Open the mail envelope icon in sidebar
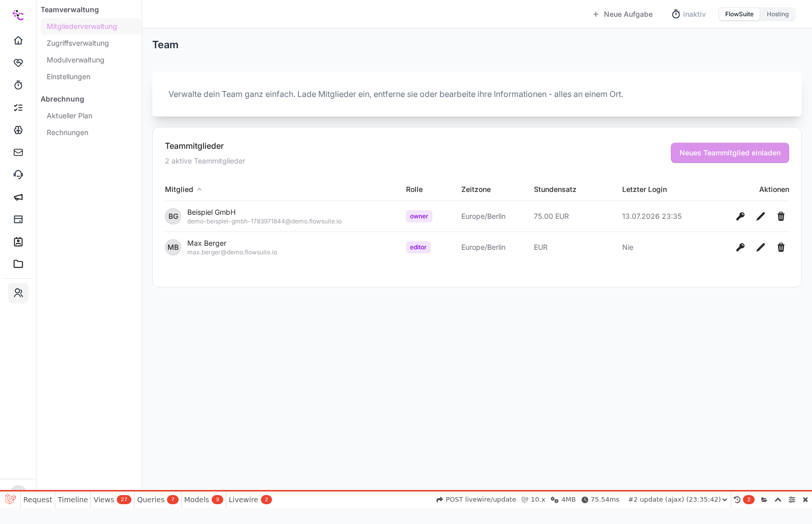 point(18,152)
